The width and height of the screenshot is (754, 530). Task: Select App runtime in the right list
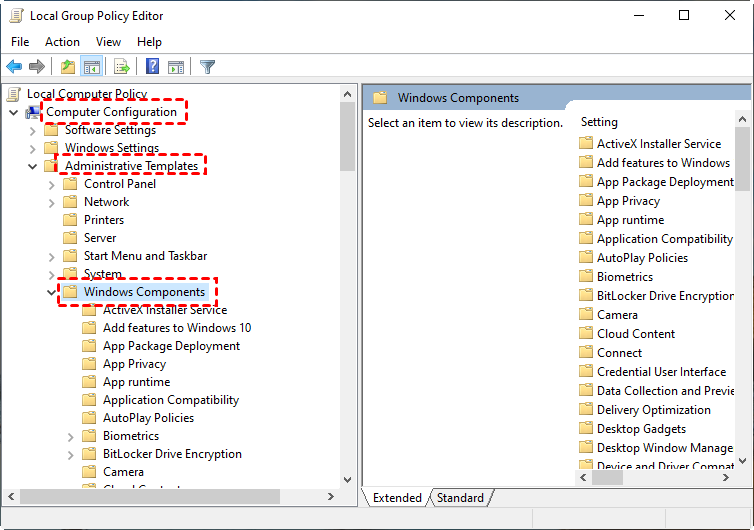click(630, 220)
